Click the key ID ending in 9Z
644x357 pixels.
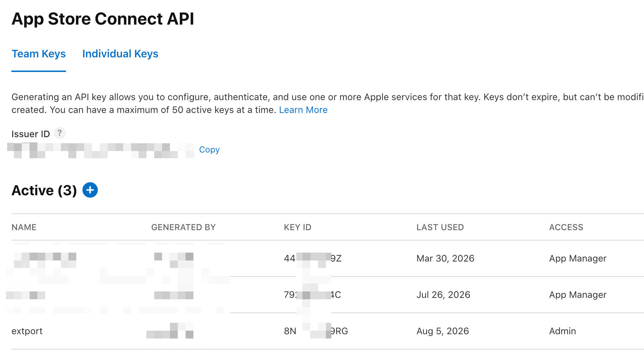(x=313, y=258)
